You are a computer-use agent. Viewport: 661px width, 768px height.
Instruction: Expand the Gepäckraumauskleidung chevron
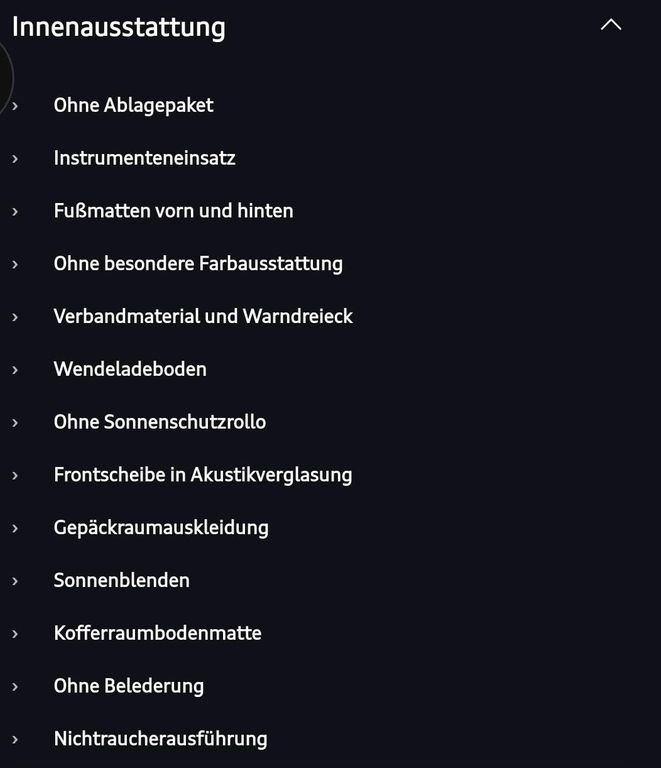point(15,528)
